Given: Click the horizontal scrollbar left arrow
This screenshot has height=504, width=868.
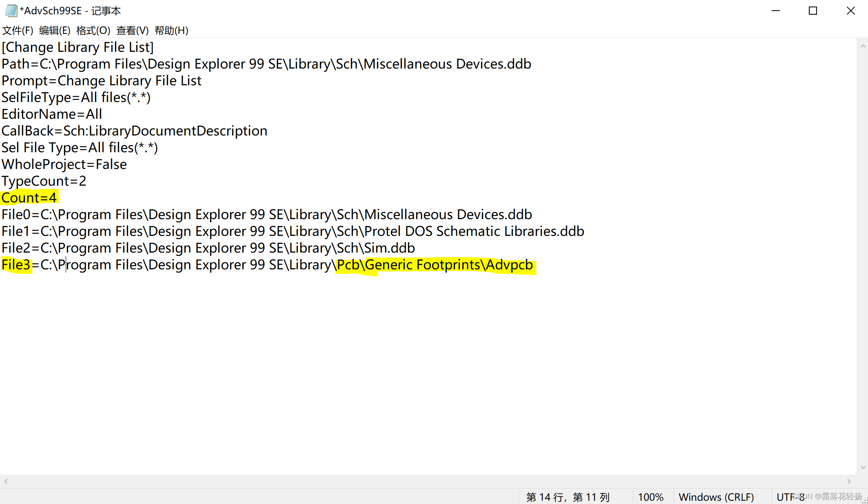Looking at the screenshot, I should 6,482.
